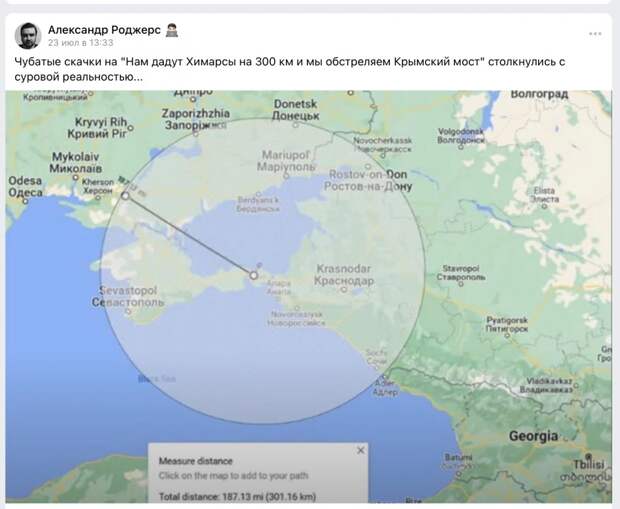Viewport: 620px width, 509px height.
Task: Click the Elista city label
Action: 544,195
